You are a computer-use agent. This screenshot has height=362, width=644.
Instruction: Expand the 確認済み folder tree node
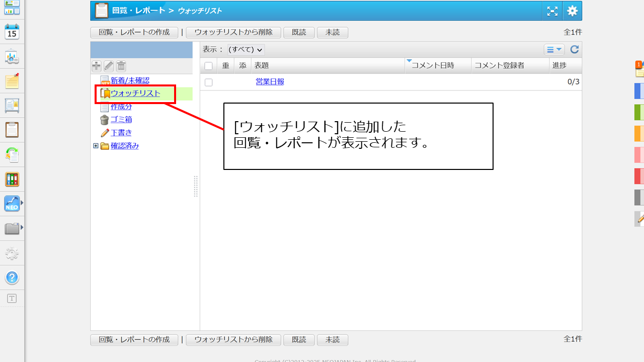(x=96, y=146)
